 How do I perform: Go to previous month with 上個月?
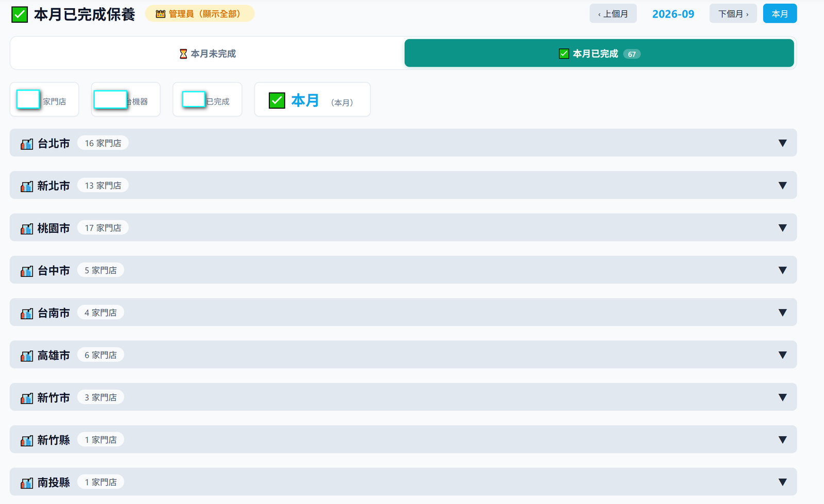[613, 14]
